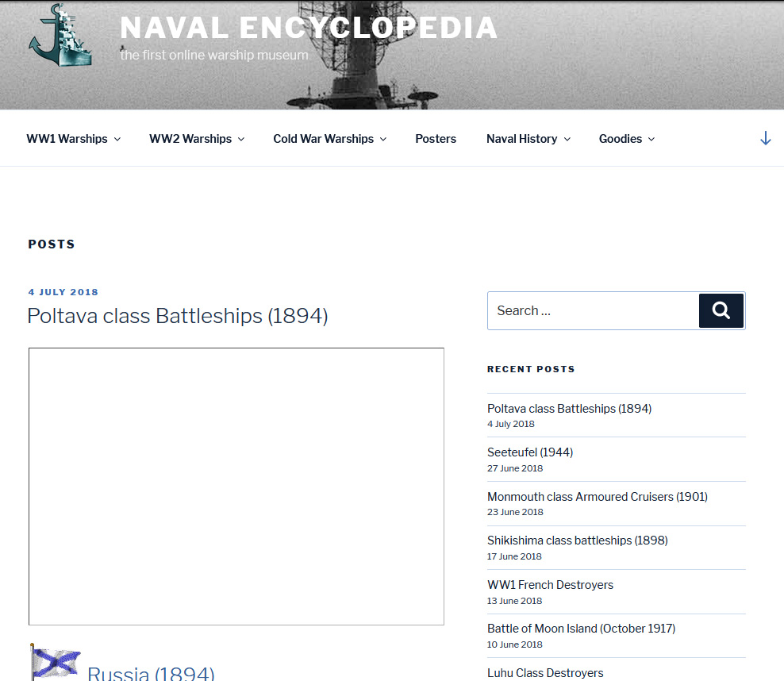
Task: Open the WW2 Warships menu item
Action: [190, 138]
